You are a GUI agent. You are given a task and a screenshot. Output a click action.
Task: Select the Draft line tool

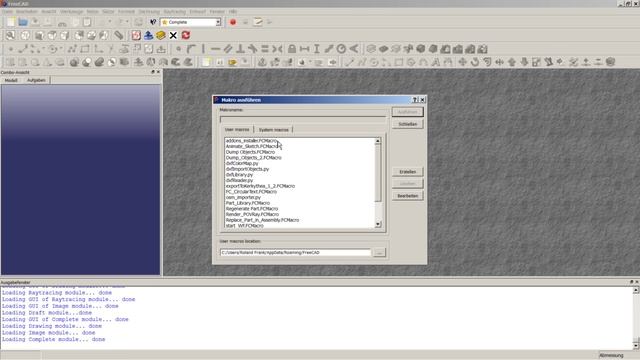point(349,62)
